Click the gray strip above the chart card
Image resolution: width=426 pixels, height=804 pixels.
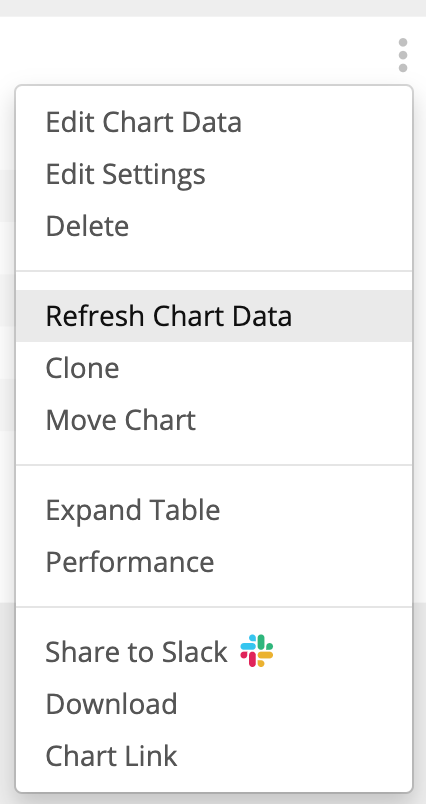213,8
